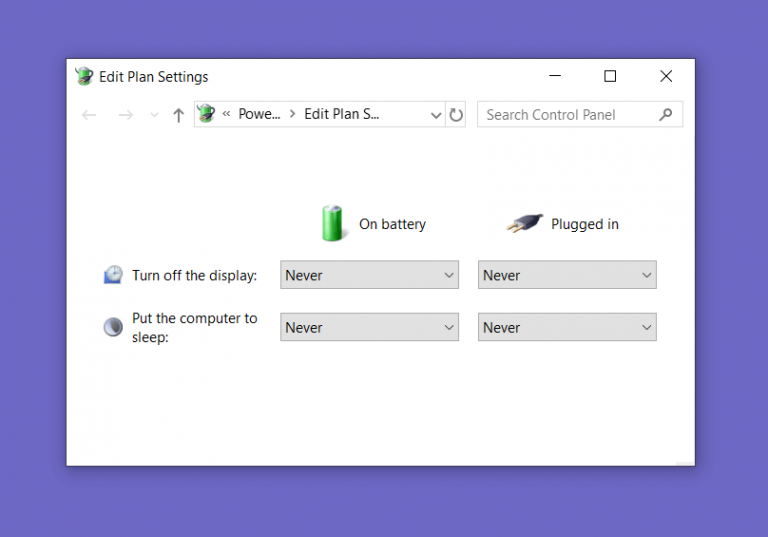Click the green battery icon
The height and width of the screenshot is (537, 768).
coord(333,223)
